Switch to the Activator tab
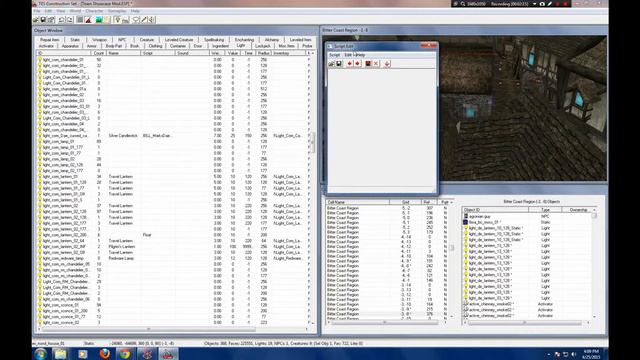This screenshot has height=360, width=640. [x=46, y=46]
